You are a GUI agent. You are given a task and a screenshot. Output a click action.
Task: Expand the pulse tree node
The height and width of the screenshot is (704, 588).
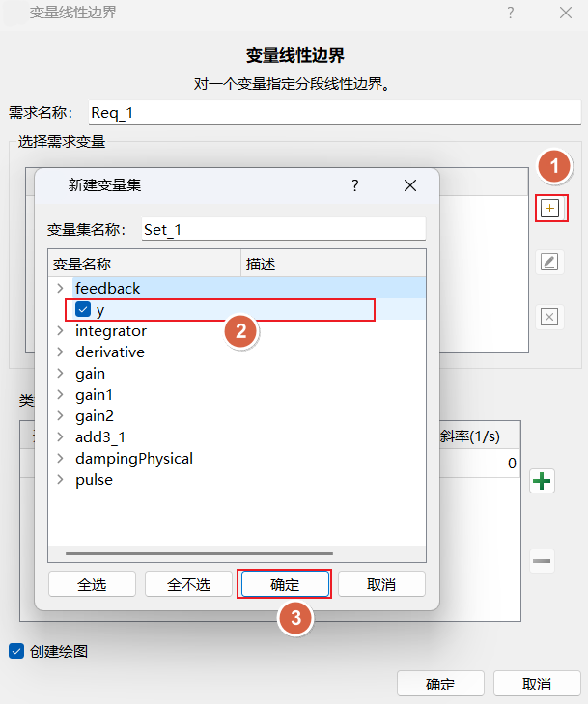pyautogui.click(x=60, y=480)
